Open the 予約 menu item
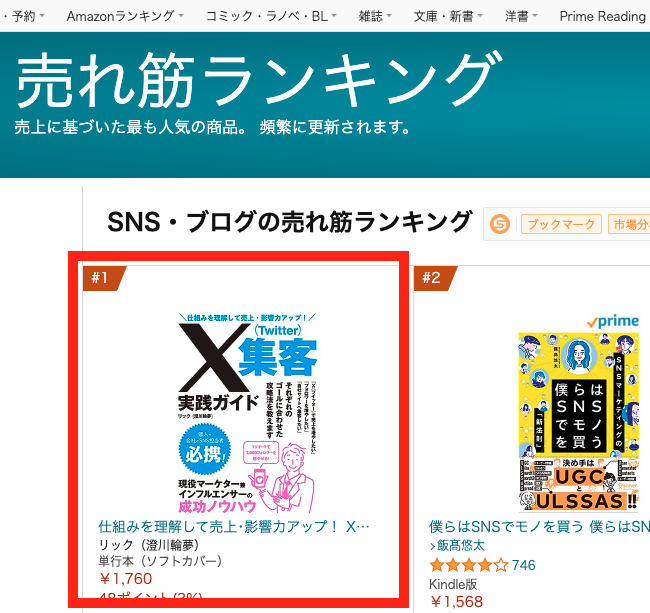650x613 pixels. (x=27, y=16)
